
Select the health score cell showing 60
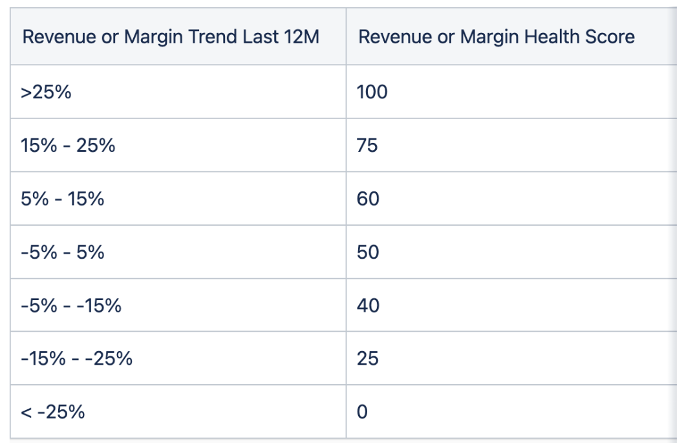511,198
